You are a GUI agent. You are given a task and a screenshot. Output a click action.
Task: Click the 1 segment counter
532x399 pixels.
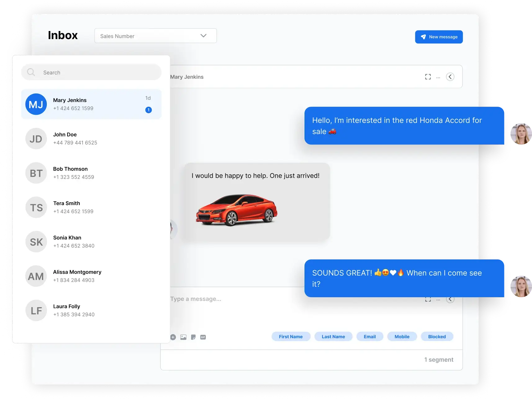click(x=439, y=360)
